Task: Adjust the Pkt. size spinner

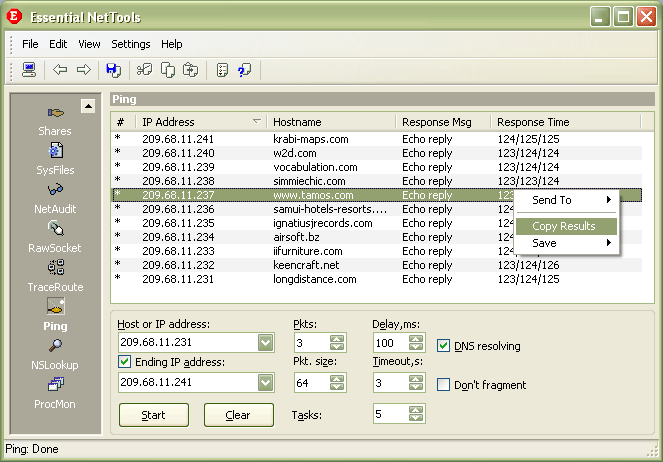Action: coord(337,383)
